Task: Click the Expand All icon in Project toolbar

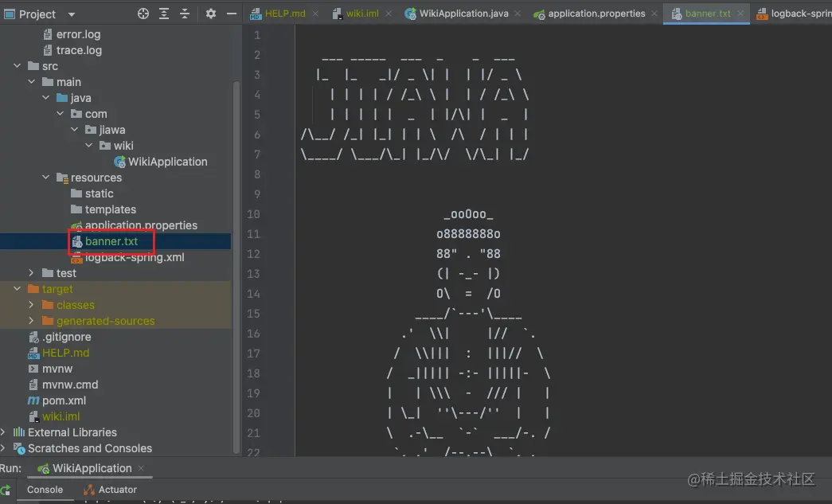Action: [x=164, y=14]
